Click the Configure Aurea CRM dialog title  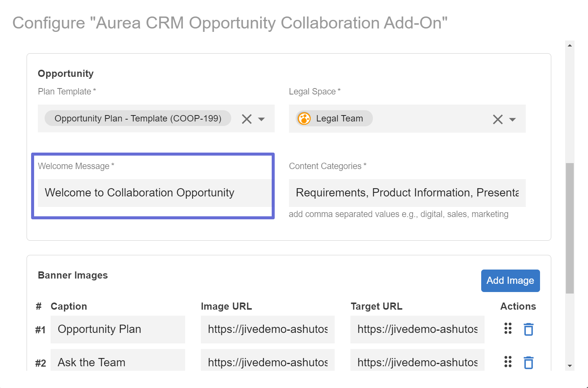coord(230,23)
